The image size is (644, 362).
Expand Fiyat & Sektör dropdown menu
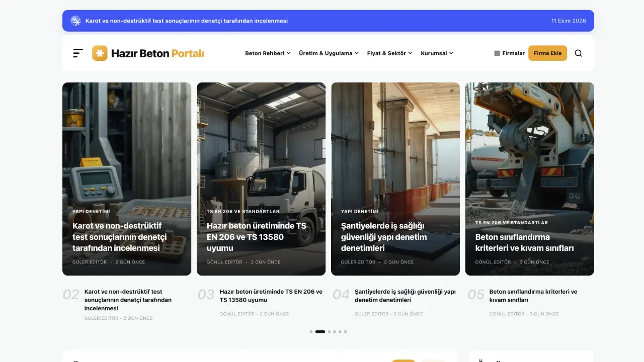[x=389, y=53]
